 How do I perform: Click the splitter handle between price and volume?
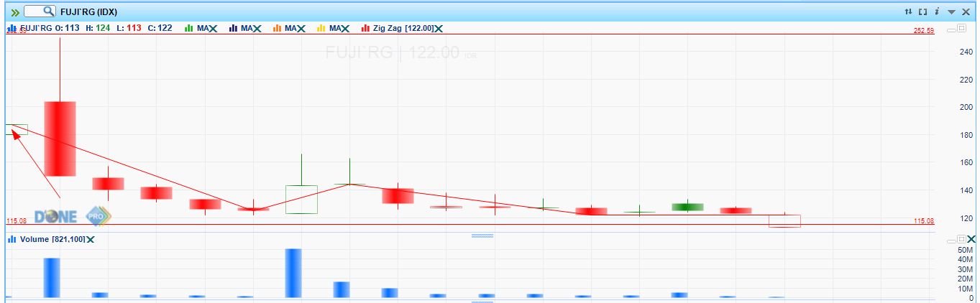pos(482,235)
